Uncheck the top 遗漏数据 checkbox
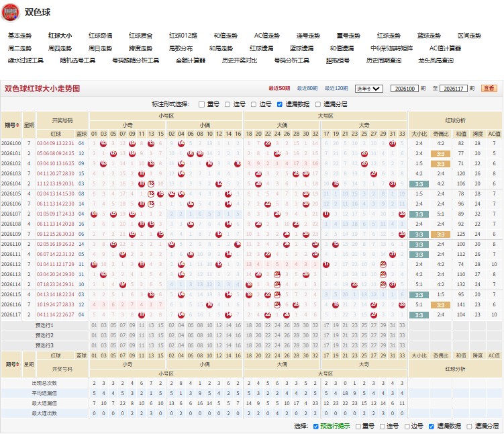The height and width of the screenshot is (434, 504). click(x=279, y=104)
